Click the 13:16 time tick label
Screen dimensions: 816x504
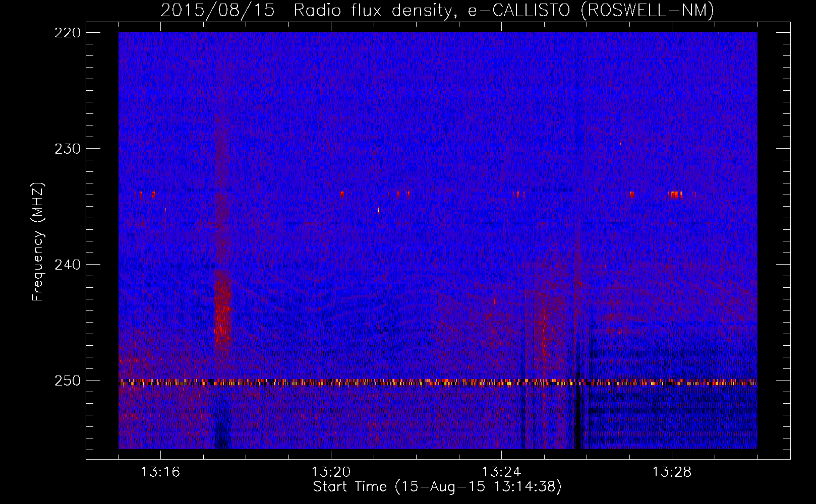(160, 472)
